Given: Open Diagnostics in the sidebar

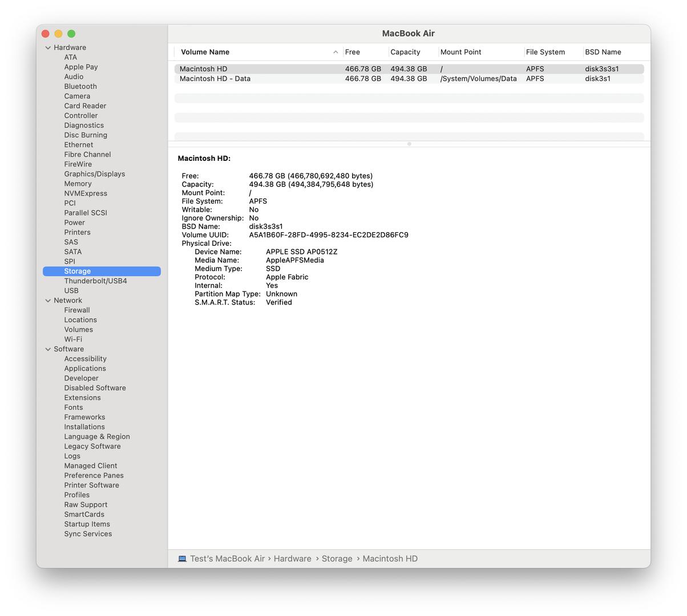Looking at the screenshot, I should pos(84,125).
